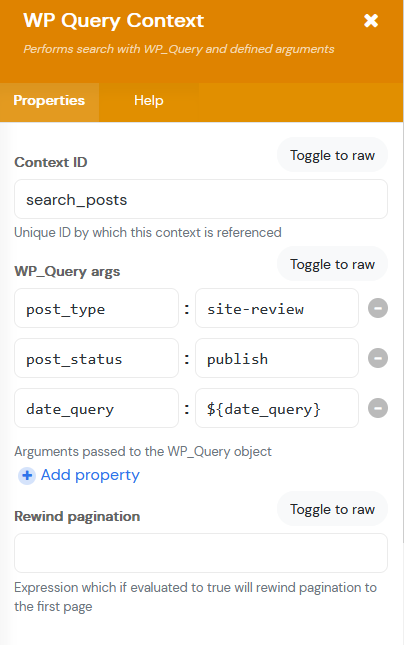Toggle Context ID field to raw

[x=332, y=155]
